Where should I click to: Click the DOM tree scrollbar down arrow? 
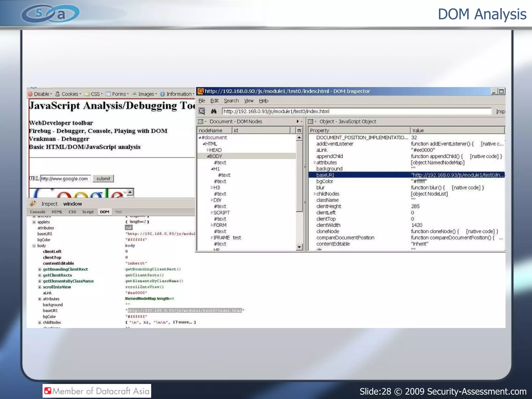tap(299, 247)
